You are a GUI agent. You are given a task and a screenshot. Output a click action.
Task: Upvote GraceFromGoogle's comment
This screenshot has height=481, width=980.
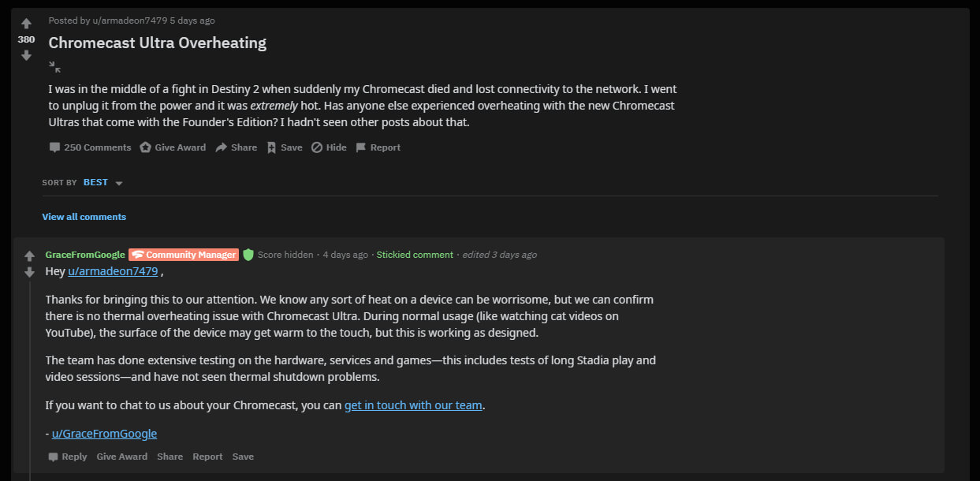29,256
